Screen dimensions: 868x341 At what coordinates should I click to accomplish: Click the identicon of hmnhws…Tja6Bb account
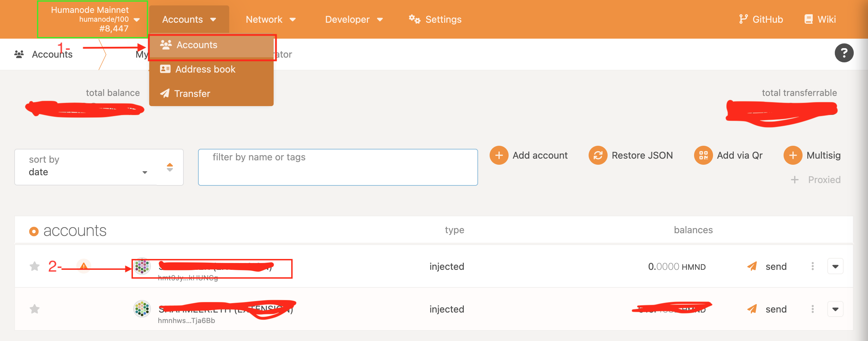click(142, 309)
